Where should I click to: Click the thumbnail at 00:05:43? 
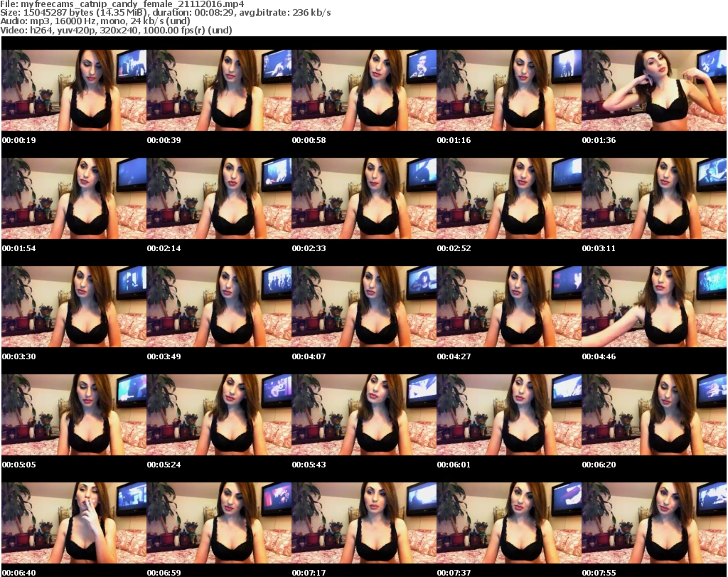pyautogui.click(x=364, y=415)
